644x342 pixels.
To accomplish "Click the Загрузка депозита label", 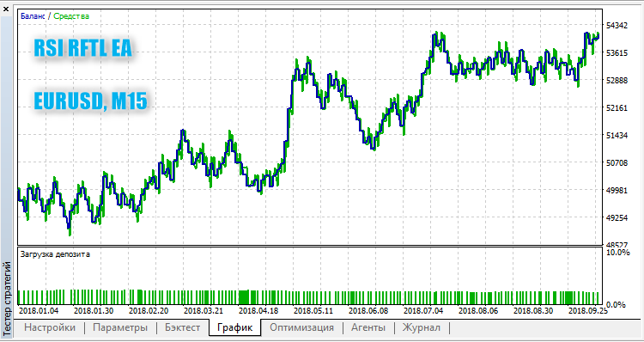I will (x=55, y=254).
